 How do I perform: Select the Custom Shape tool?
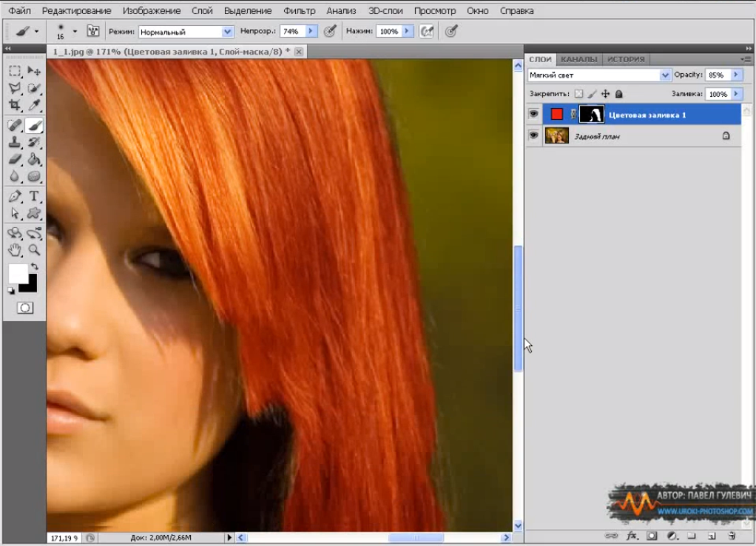(x=34, y=213)
